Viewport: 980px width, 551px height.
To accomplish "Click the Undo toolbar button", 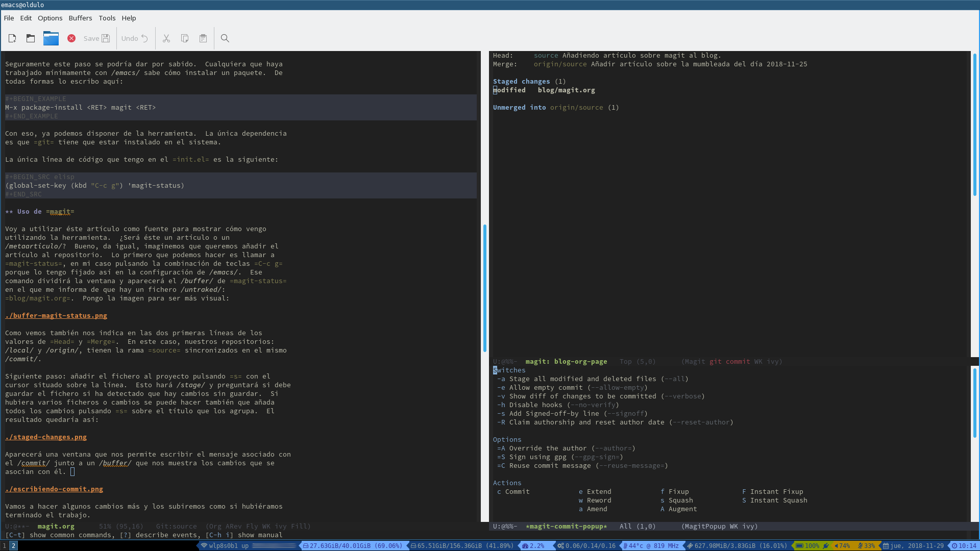I will click(135, 38).
